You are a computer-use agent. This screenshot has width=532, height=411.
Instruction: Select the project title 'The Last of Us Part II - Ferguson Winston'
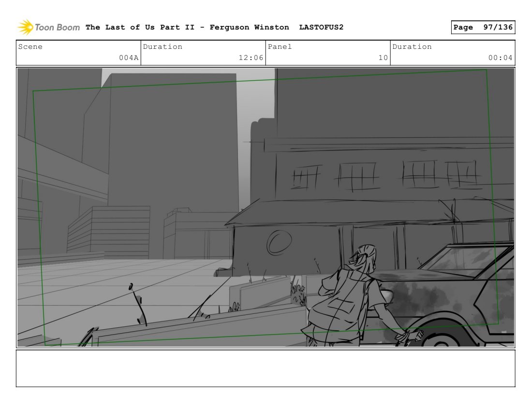[x=187, y=27]
